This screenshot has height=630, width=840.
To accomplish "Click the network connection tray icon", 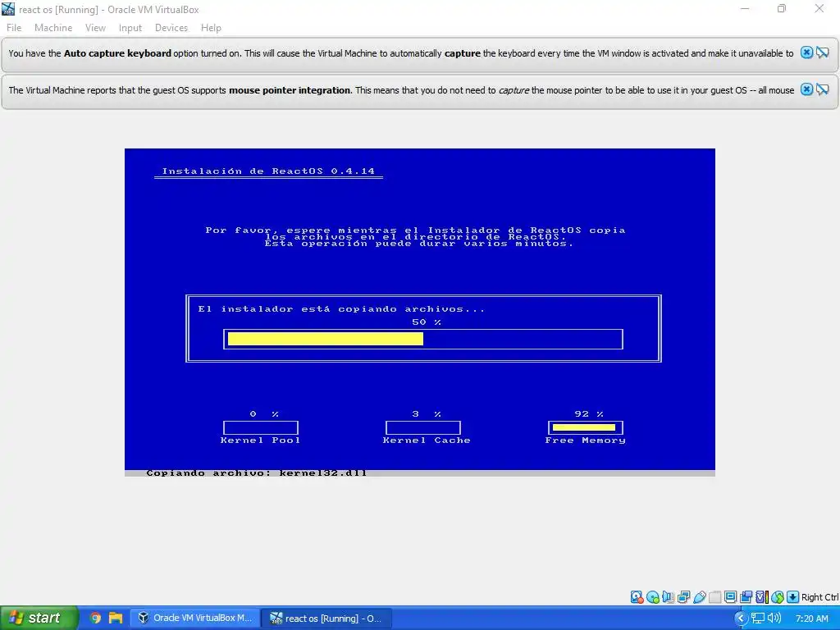I will coord(757,618).
